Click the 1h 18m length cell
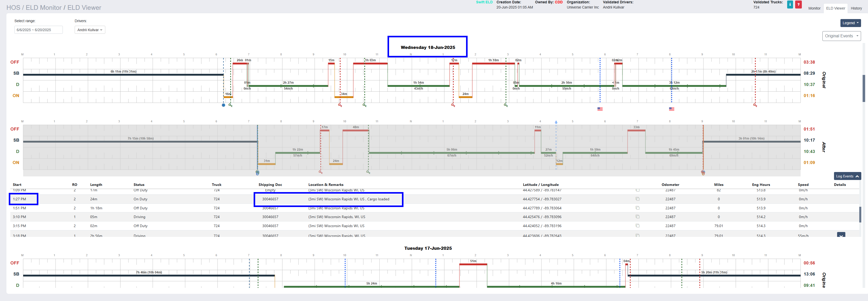The width and height of the screenshot is (868, 301). 96,208
